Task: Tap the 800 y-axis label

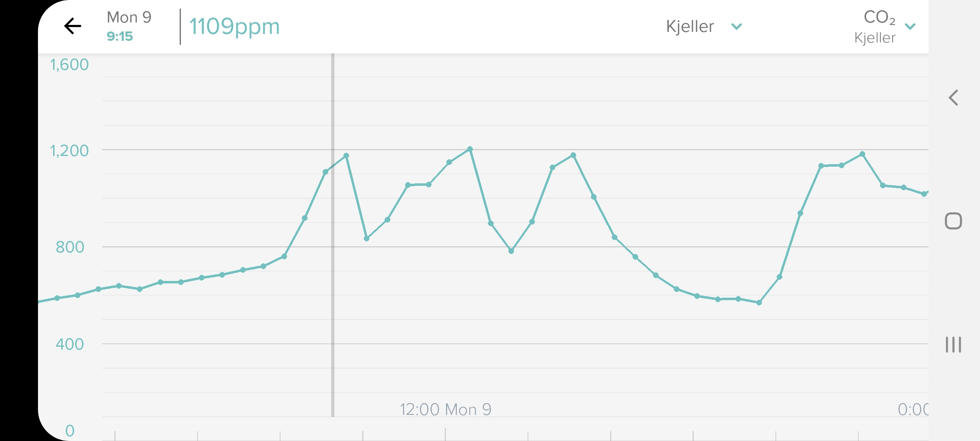Action: pos(70,247)
